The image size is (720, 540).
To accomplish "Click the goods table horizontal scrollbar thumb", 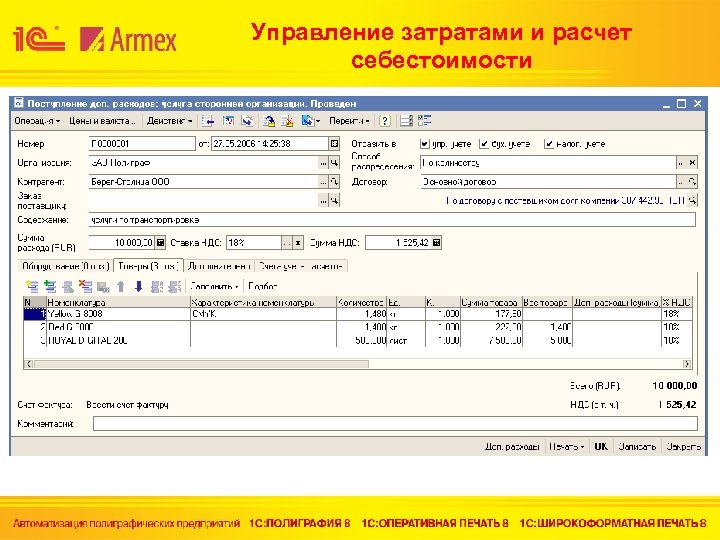I will click(x=201, y=364).
